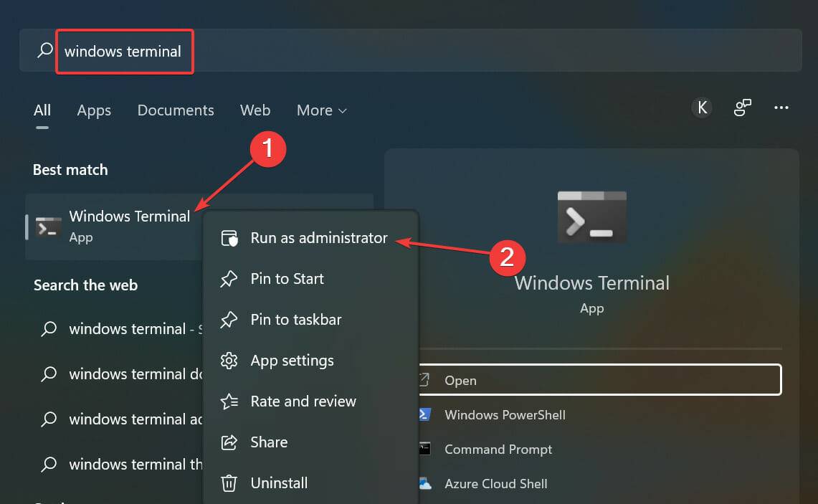Expand the More dropdown
Screen dimensions: 818x504
(x=320, y=110)
